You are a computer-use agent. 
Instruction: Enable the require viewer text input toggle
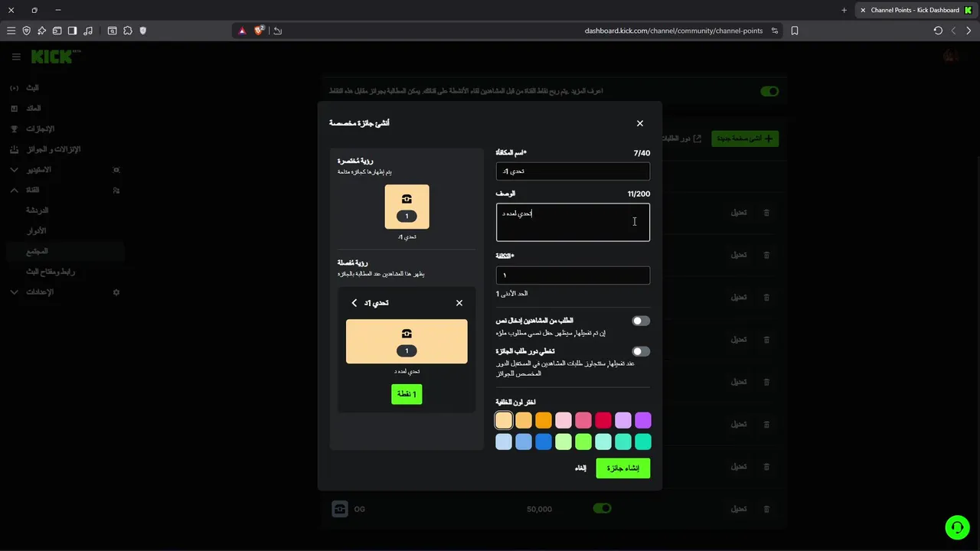pos(641,321)
